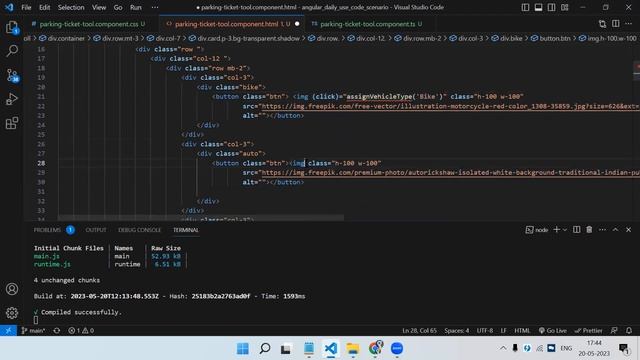Show more menu items ellipsis in menu bar

155,7
